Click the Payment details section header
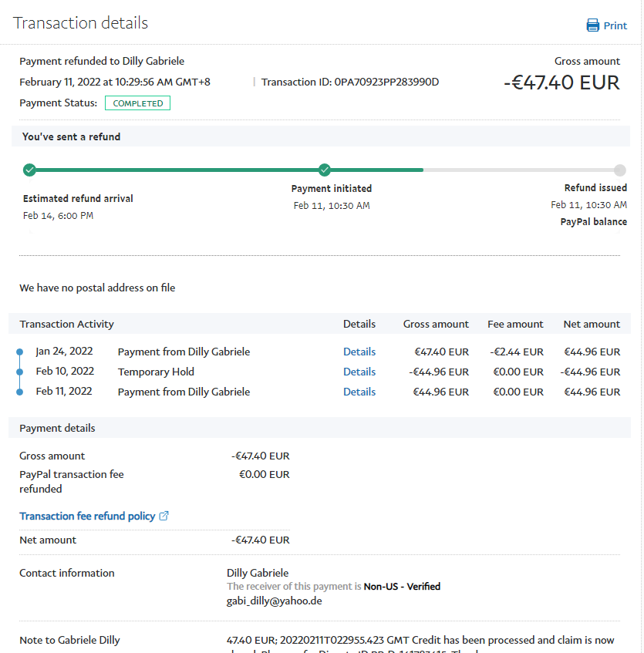This screenshot has height=653, width=644. click(x=57, y=428)
